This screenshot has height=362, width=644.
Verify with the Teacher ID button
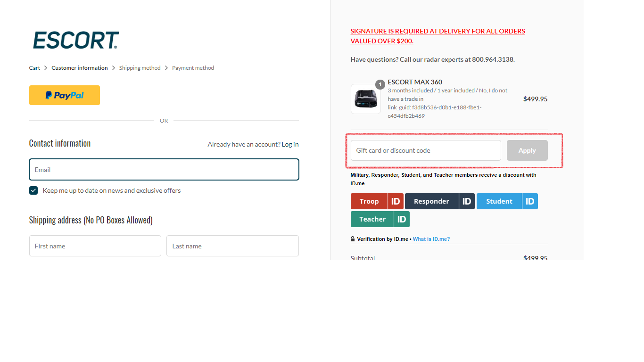click(380, 219)
